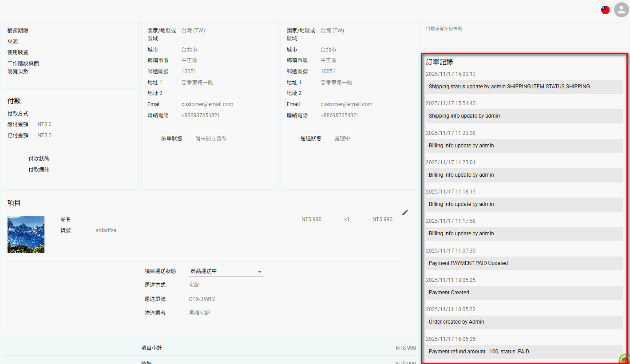Click the 訂單記錄 heading

pos(439,62)
